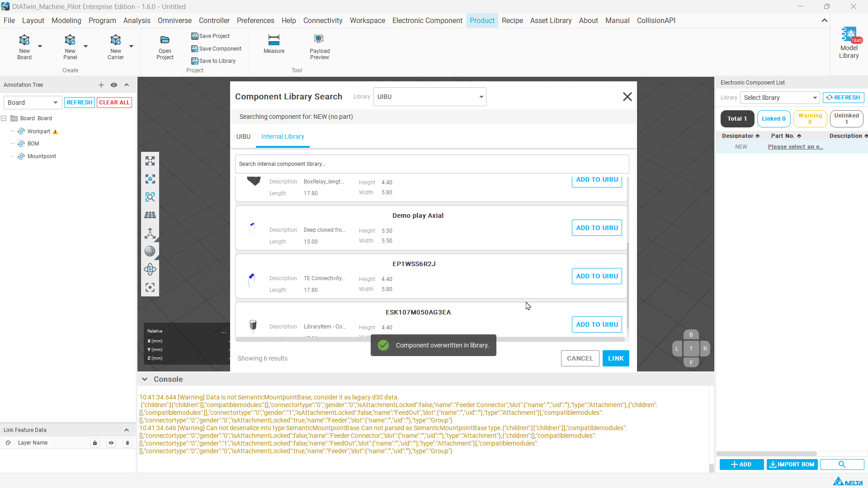Toggle the Total 1 filter
Image resolution: width=868 pixels, height=488 pixels.
737,119
